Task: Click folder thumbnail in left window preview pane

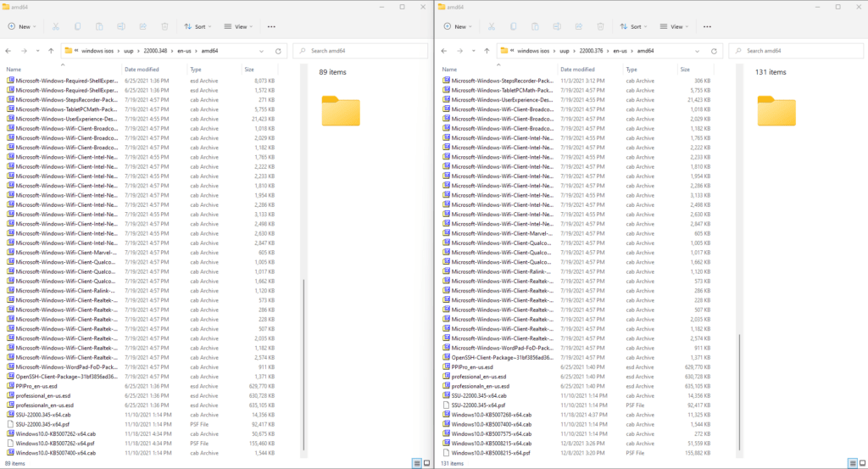Action: (341, 111)
